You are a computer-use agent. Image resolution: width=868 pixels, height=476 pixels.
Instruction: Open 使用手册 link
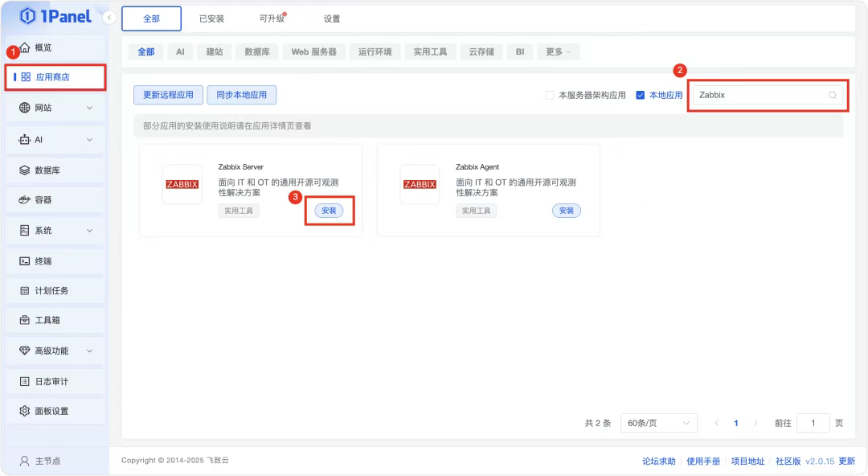[703, 461]
